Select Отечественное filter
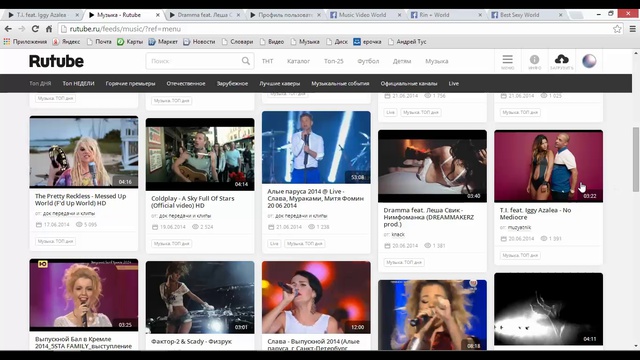Image resolution: width=640 pixels, height=360 pixels. coord(186,83)
